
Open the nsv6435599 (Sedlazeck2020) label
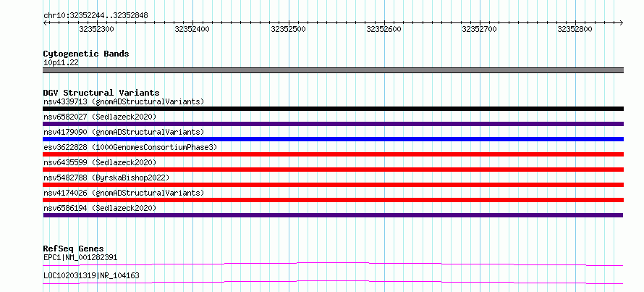pyautogui.click(x=100, y=162)
